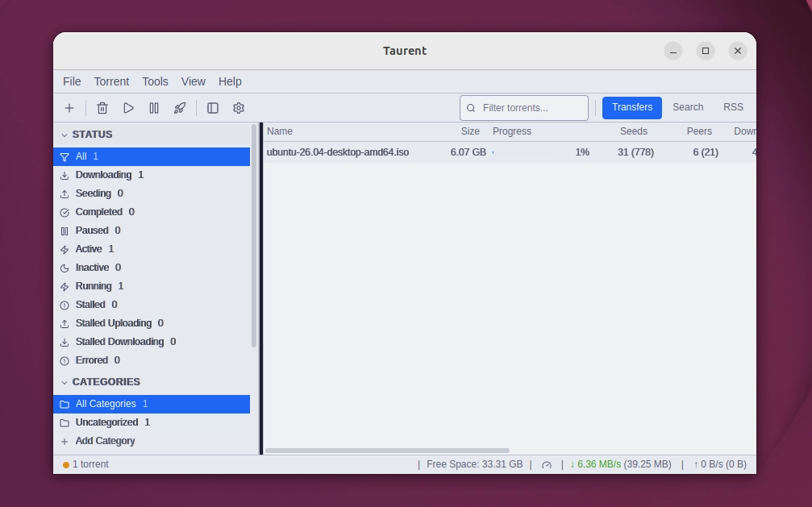Viewport: 812px width, 507px height.
Task: Collapse the CATEGORIES section chevron
Action: 65,382
